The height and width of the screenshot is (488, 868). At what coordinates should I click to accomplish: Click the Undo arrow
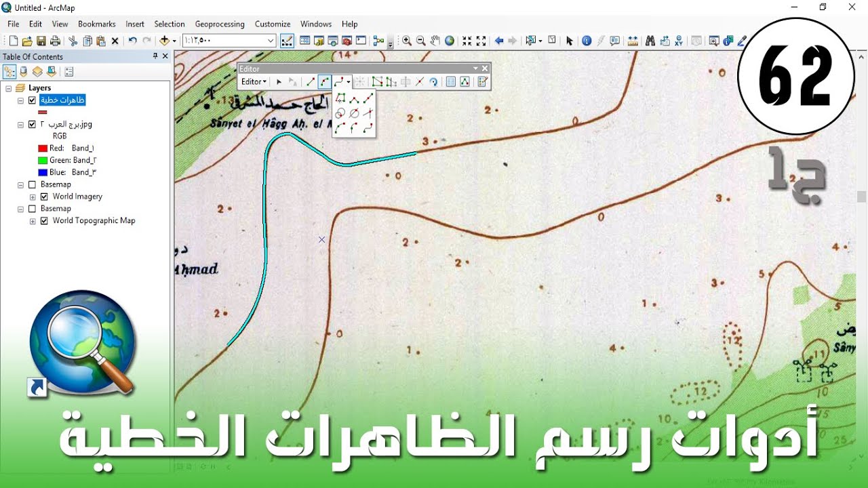[x=133, y=41]
